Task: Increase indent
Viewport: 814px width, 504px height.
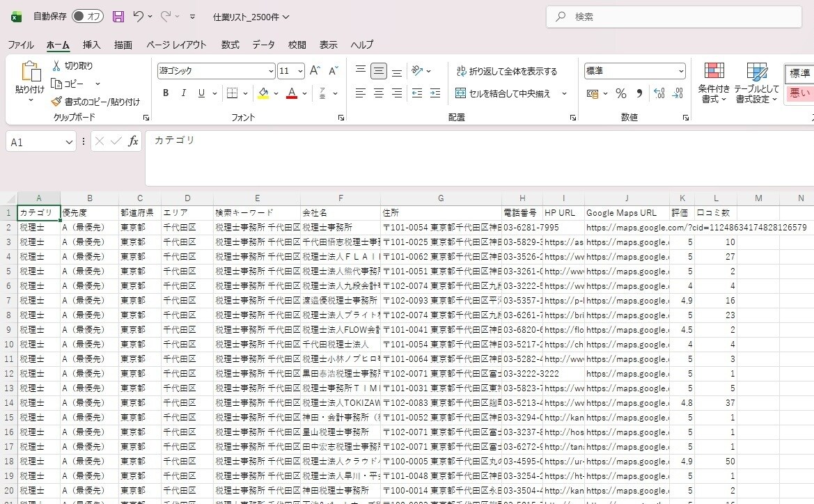Action: (435, 93)
